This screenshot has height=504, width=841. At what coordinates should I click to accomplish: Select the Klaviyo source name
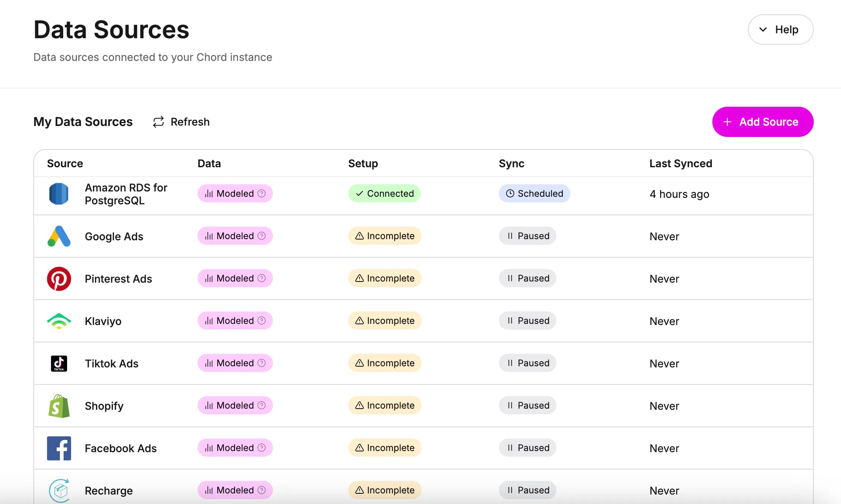pos(103,321)
